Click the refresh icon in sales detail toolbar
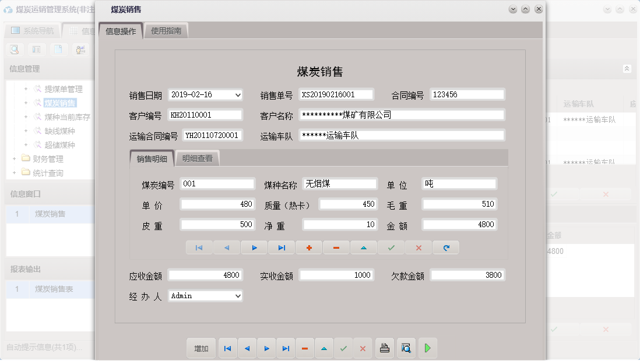 tap(446, 248)
